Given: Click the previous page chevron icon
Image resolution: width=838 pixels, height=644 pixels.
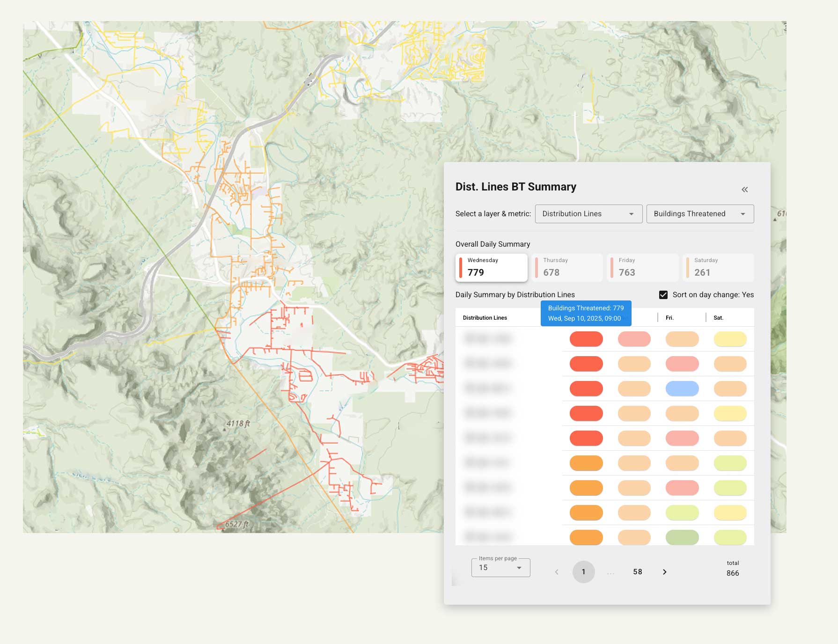Looking at the screenshot, I should 556,571.
